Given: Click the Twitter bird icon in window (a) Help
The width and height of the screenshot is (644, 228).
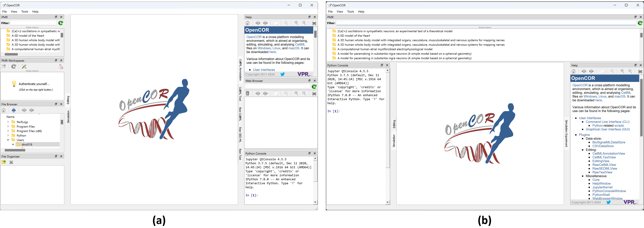Looking at the screenshot, I should click(282, 74).
